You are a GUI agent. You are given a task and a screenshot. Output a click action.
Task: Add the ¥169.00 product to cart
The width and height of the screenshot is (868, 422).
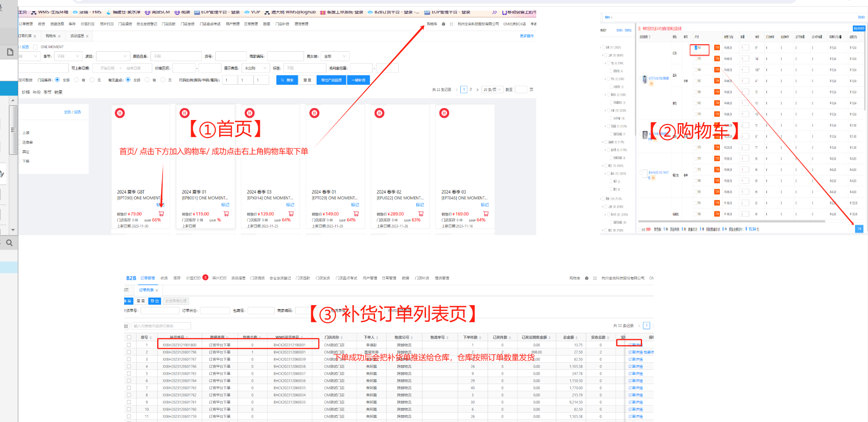(x=486, y=214)
